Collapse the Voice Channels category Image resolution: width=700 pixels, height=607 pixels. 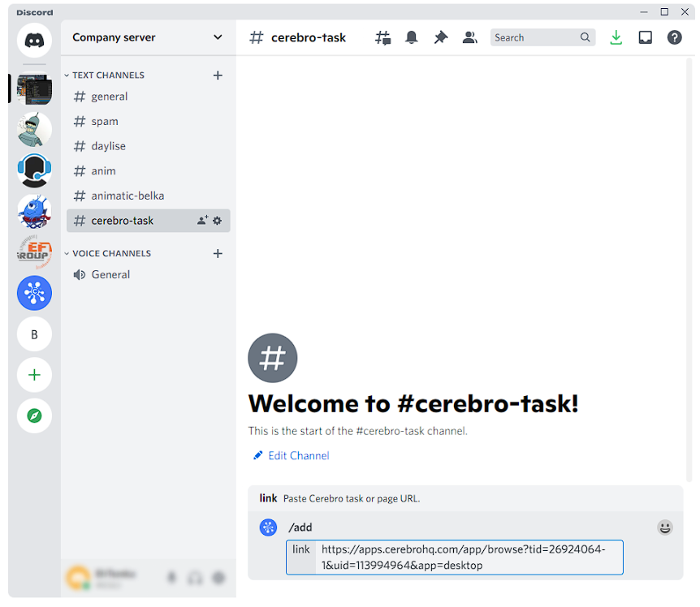point(107,254)
